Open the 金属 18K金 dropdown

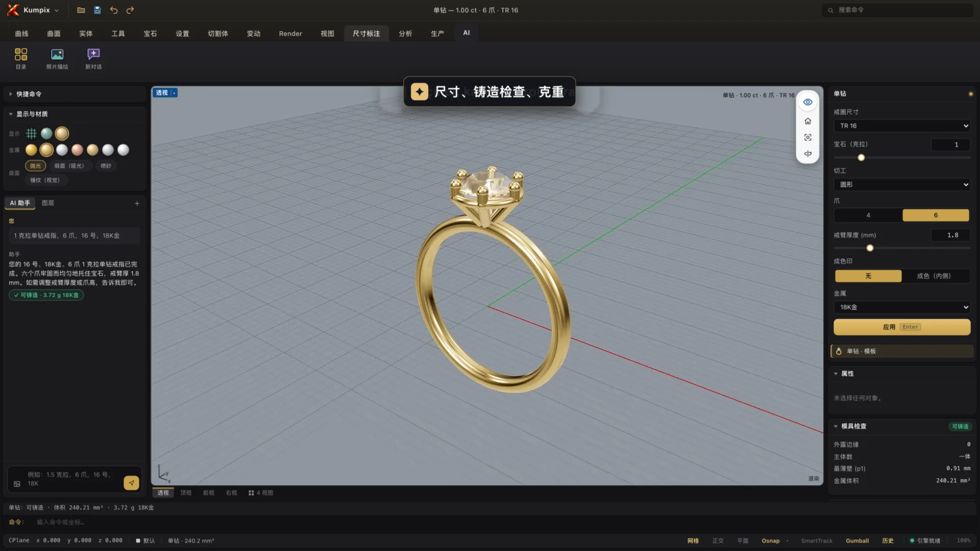pos(902,307)
